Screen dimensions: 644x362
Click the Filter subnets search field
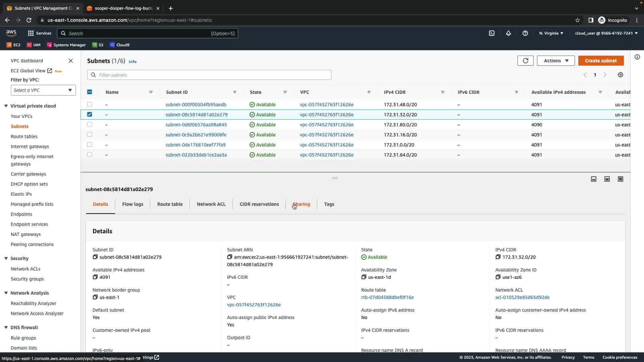pyautogui.click(x=209, y=75)
